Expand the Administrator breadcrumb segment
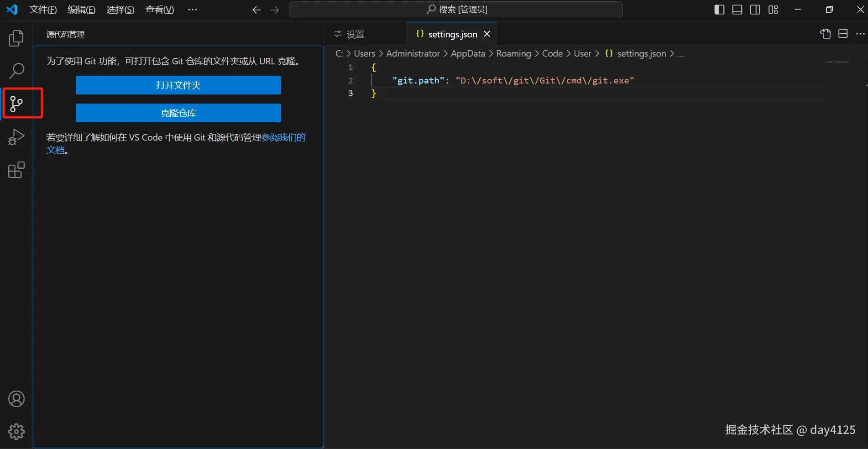The height and width of the screenshot is (449, 868). (x=413, y=53)
